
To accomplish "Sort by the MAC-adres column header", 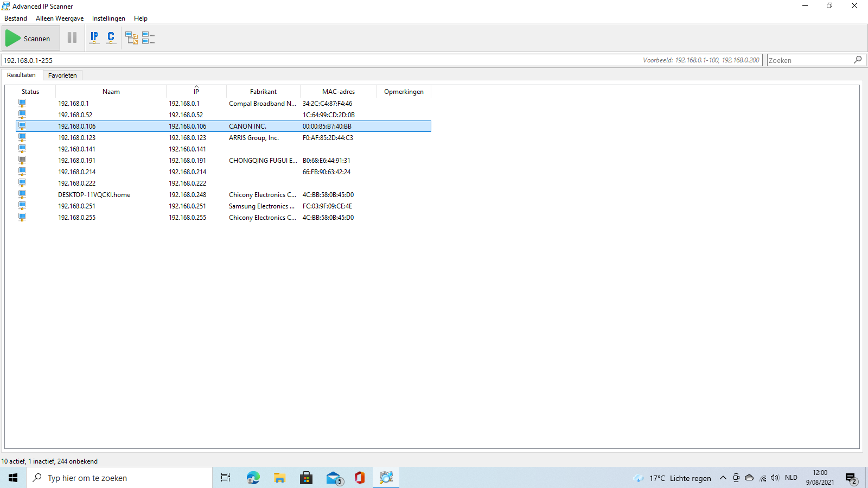I will [x=339, y=92].
